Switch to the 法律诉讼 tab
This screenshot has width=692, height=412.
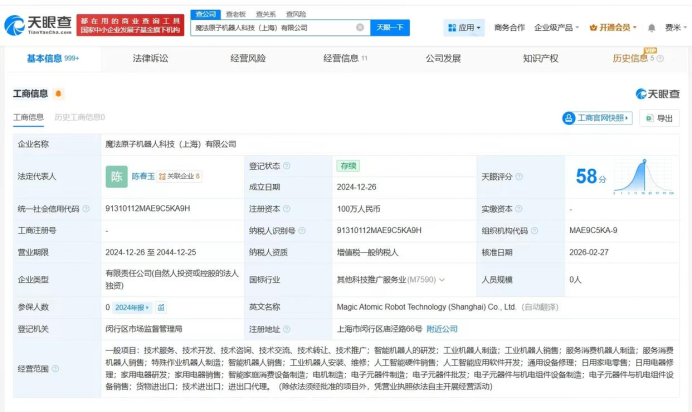[150, 58]
